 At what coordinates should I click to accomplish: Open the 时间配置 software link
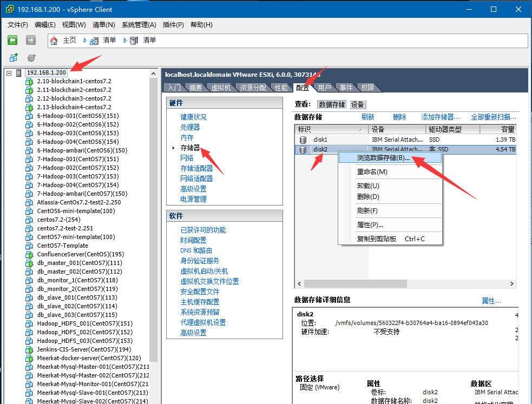(193, 240)
